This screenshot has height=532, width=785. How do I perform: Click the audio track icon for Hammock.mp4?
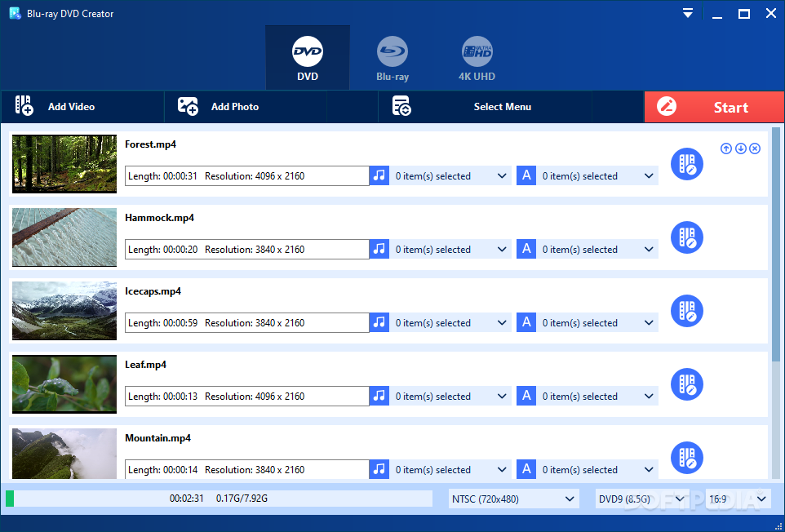[379, 250]
